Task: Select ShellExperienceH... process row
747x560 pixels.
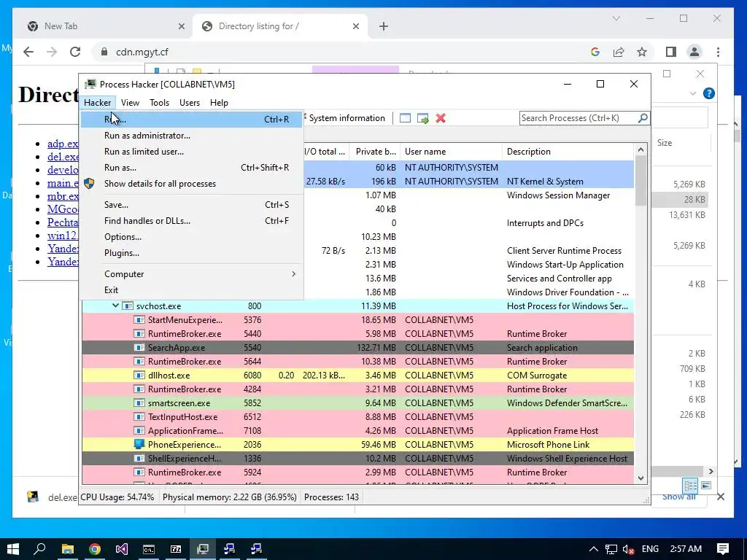Action: 357,458
